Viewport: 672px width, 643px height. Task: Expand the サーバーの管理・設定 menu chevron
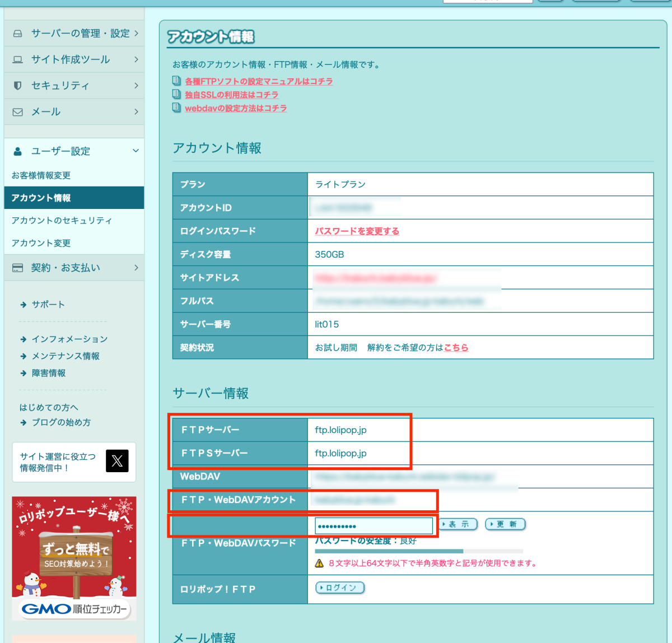click(x=136, y=34)
